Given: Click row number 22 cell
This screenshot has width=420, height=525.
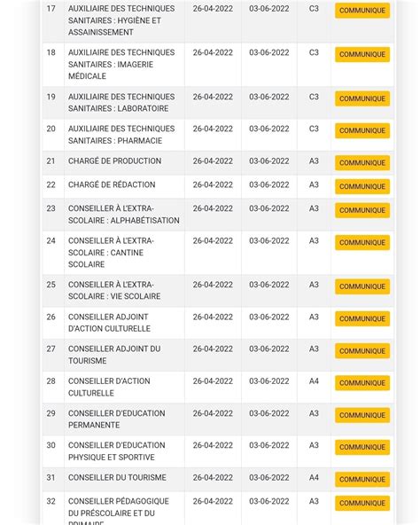Looking at the screenshot, I should [51, 184].
